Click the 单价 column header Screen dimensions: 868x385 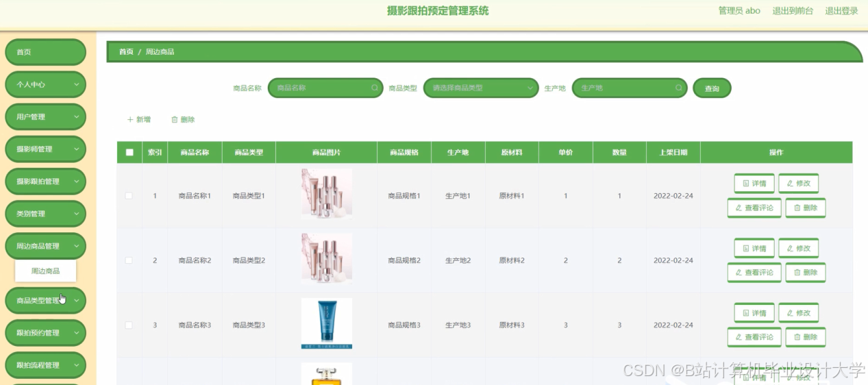(566, 153)
